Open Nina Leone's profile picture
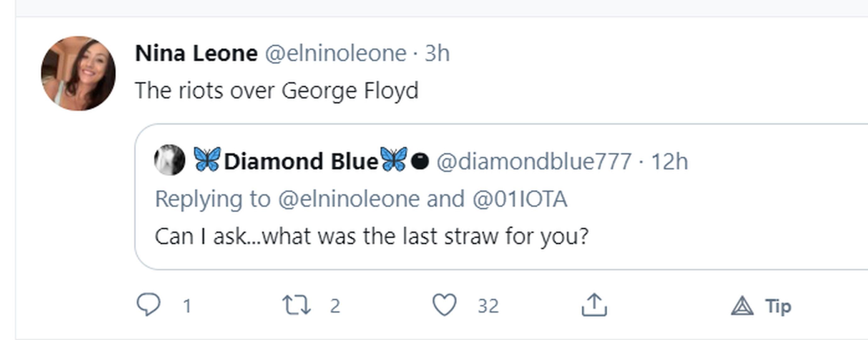The width and height of the screenshot is (868, 340). coord(78,73)
